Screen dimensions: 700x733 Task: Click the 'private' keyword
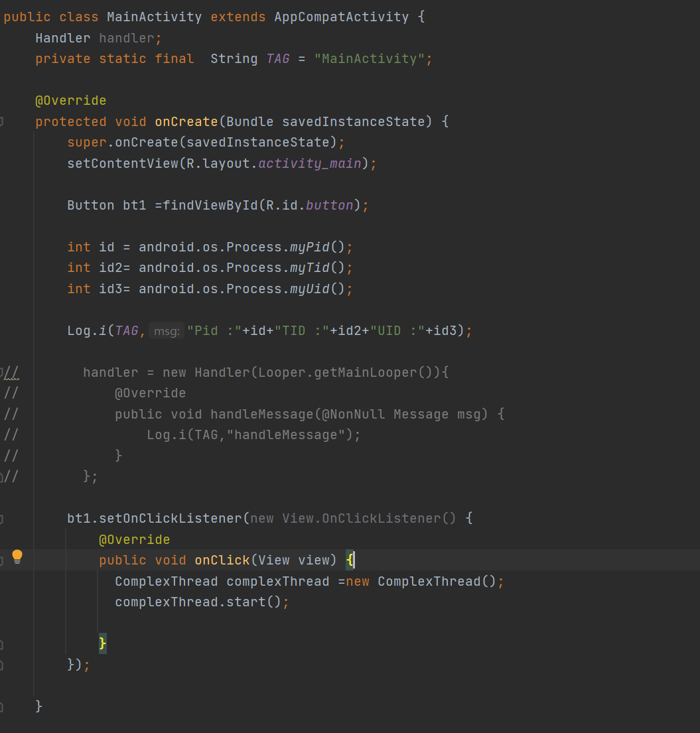point(63,59)
